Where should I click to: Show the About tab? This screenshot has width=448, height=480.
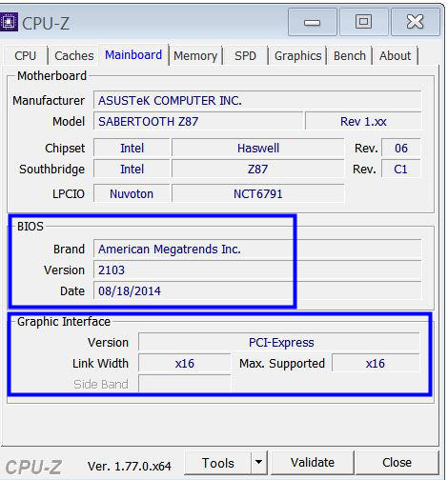click(395, 56)
